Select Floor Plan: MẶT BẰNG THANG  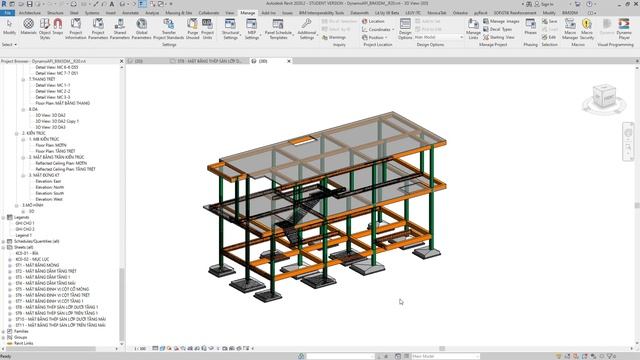pyautogui.click(x=62, y=103)
